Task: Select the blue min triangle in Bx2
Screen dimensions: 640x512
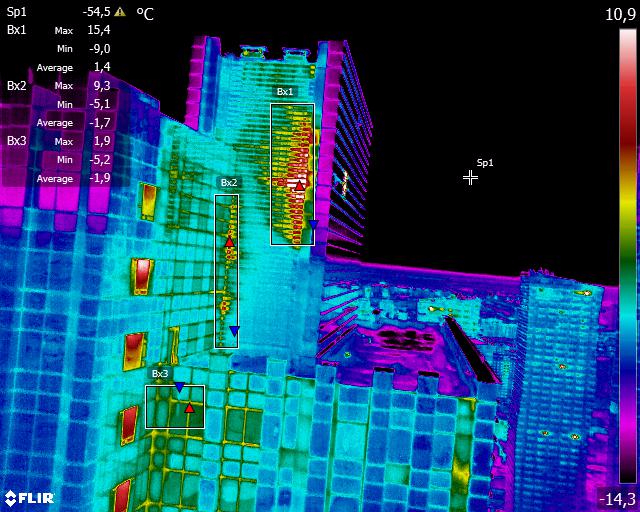Action: coord(234,331)
